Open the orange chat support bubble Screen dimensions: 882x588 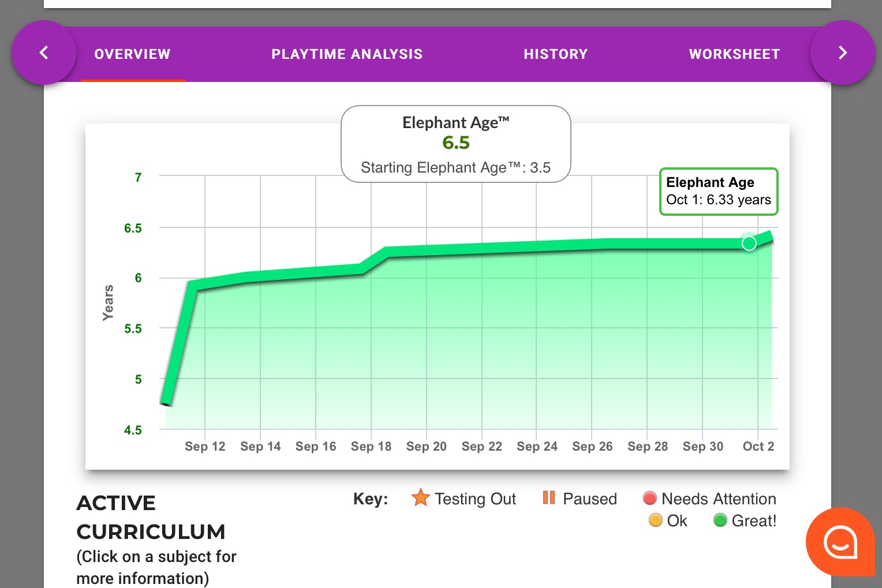click(x=840, y=542)
